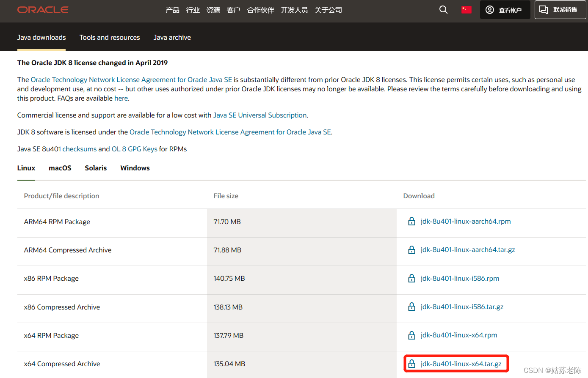Click lock icon beside i586.tar.gz download

pyautogui.click(x=411, y=307)
